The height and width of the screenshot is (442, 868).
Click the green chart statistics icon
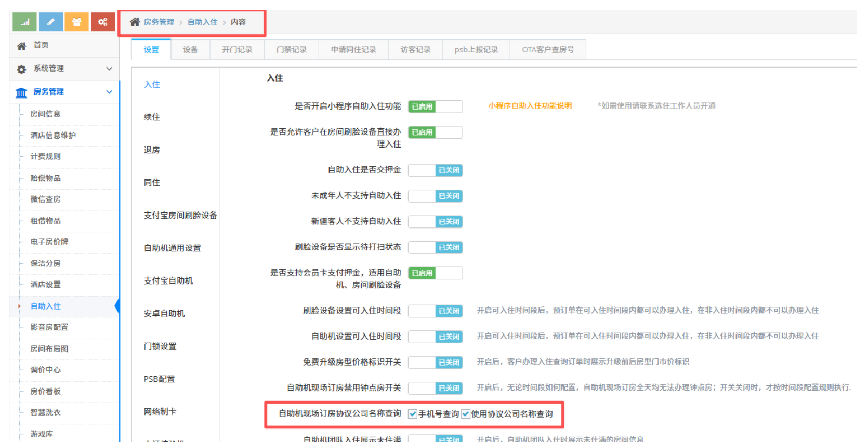tap(24, 22)
